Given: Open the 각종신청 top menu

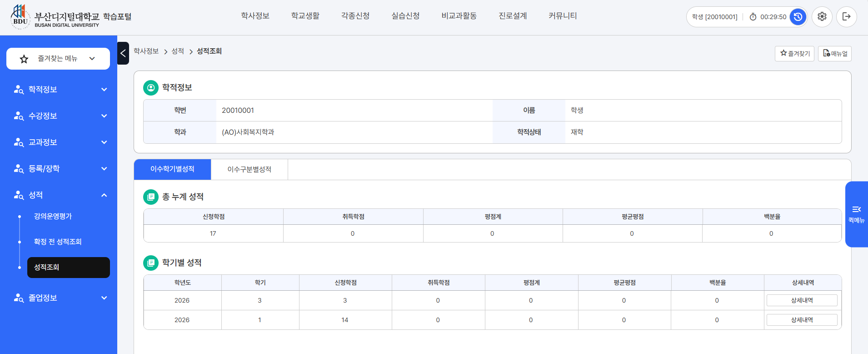Looking at the screenshot, I should pos(355,16).
